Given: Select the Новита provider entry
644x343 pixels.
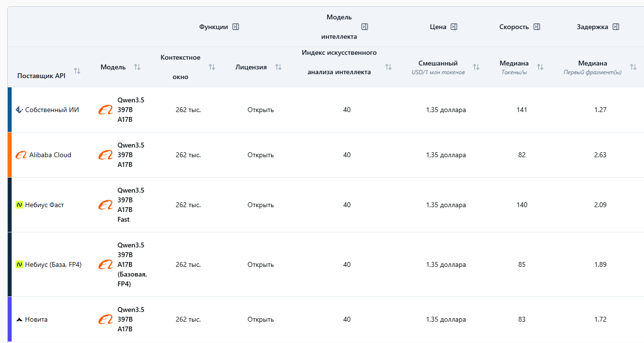Looking at the screenshot, I should coord(36,320).
